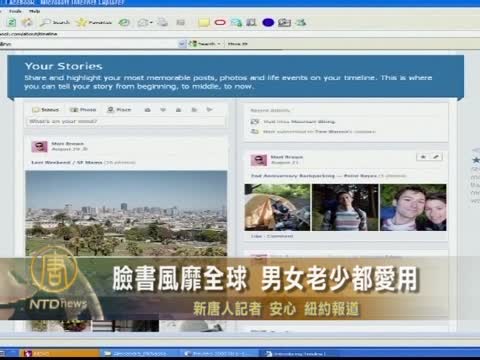This screenshot has height=360, width=480.
Task: Open the tent camping photo thumbnail
Action: click(277, 207)
